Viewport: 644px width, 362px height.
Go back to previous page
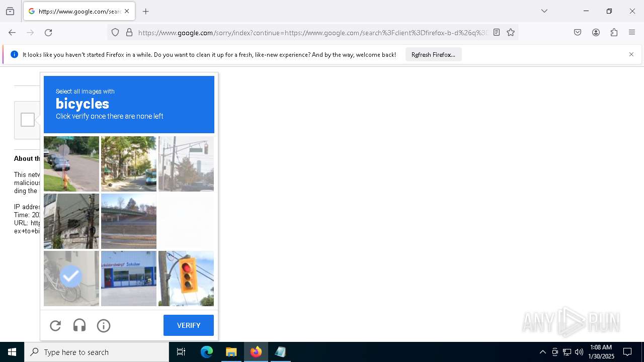(12, 33)
